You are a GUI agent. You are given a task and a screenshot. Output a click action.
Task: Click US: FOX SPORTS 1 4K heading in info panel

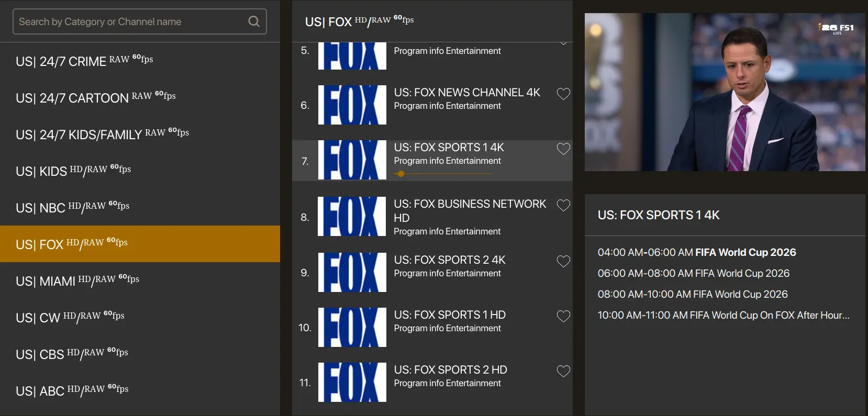coord(659,215)
